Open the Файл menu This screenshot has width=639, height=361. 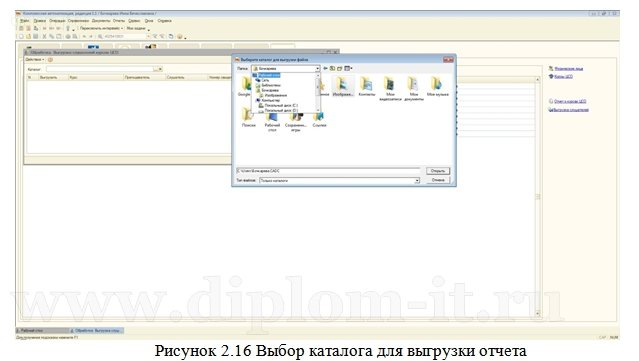[x=24, y=21]
